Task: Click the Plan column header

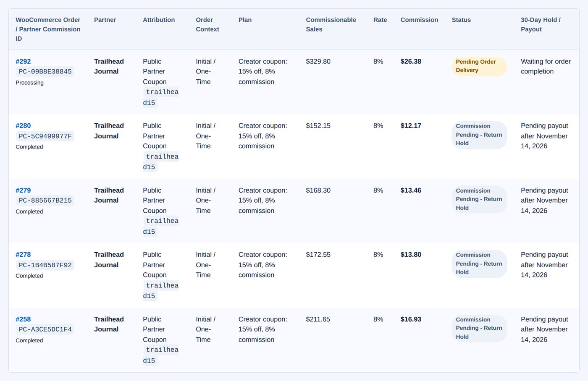Action: point(245,20)
